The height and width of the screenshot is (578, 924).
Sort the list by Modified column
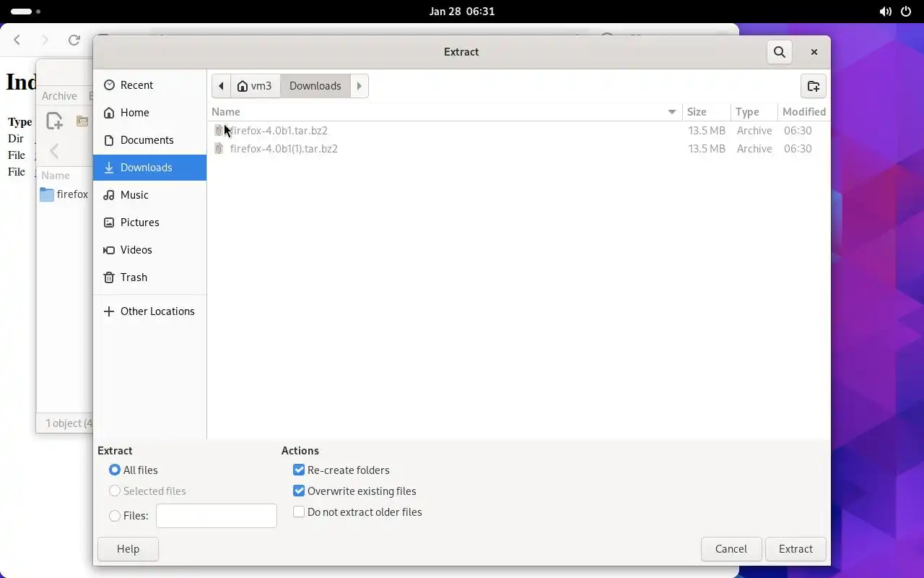803,112
